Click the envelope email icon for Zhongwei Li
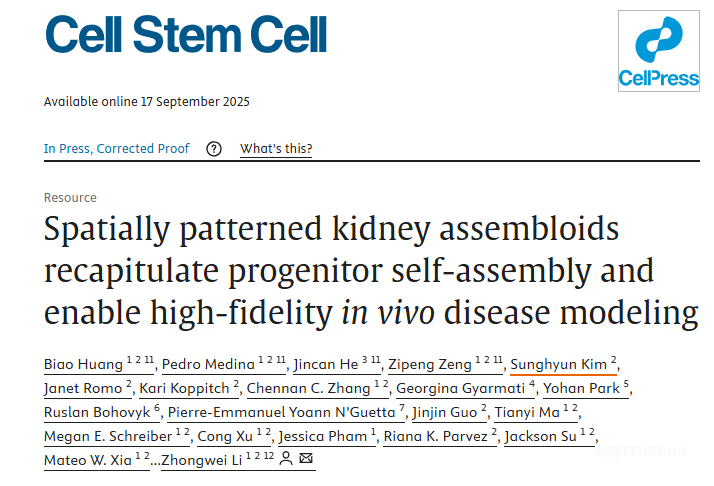The height and width of the screenshot is (486, 714). click(x=306, y=460)
